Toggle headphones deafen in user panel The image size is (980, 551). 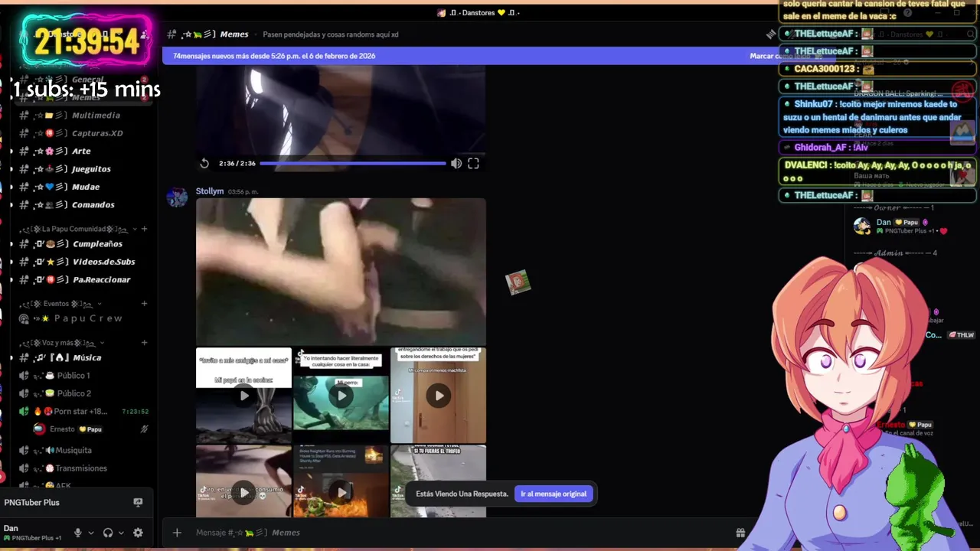click(108, 533)
